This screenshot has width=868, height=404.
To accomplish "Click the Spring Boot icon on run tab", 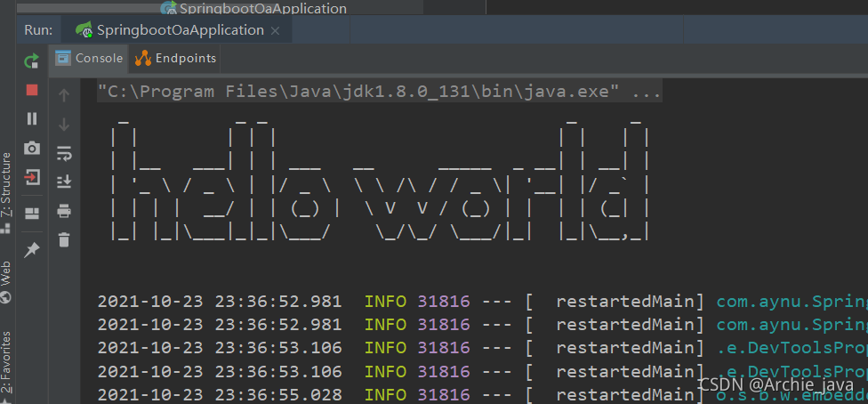I will pos(84,29).
